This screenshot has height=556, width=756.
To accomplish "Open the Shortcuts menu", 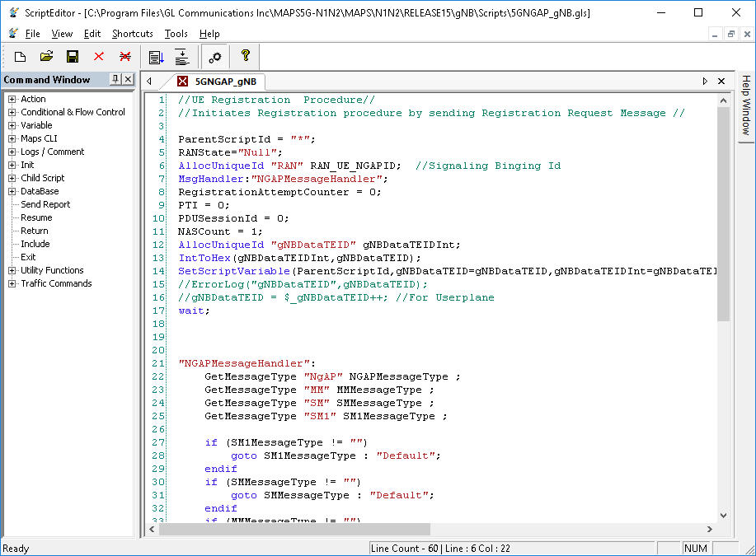I will [133, 34].
